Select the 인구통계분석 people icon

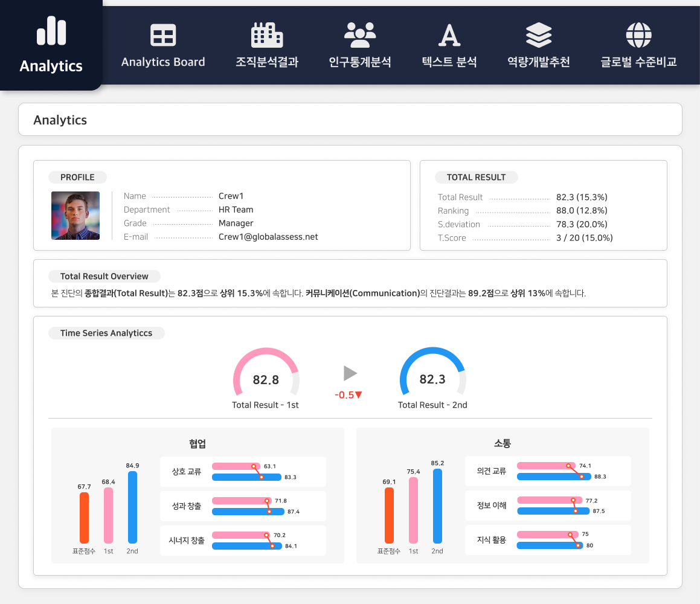click(x=360, y=36)
